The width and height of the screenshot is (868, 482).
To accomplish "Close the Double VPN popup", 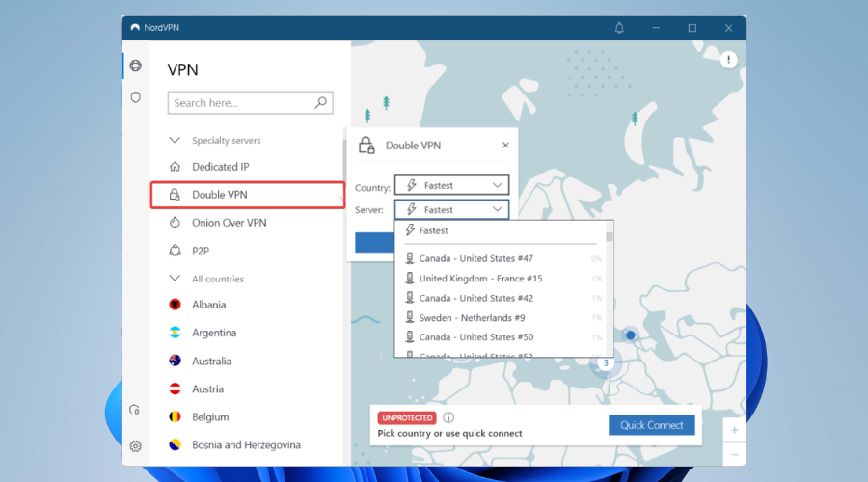I will tap(505, 146).
